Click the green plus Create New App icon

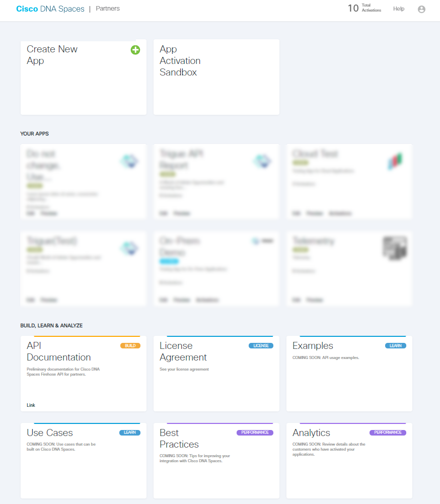pos(135,50)
